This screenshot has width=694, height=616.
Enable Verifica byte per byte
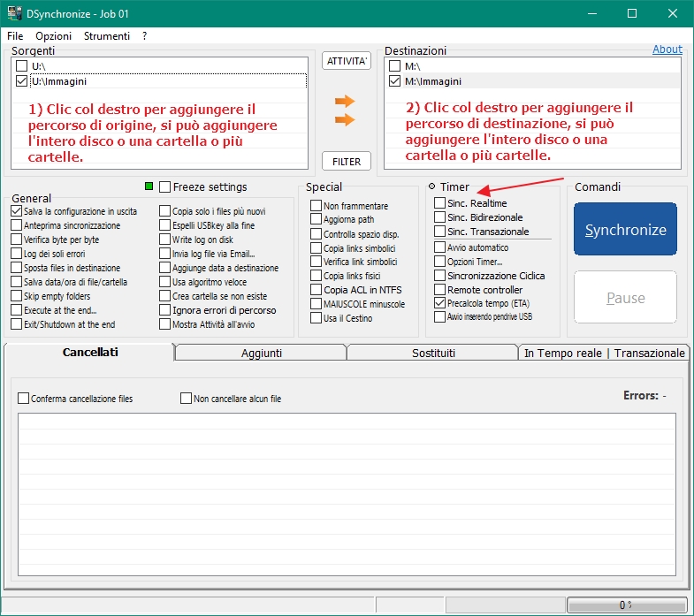[17, 240]
